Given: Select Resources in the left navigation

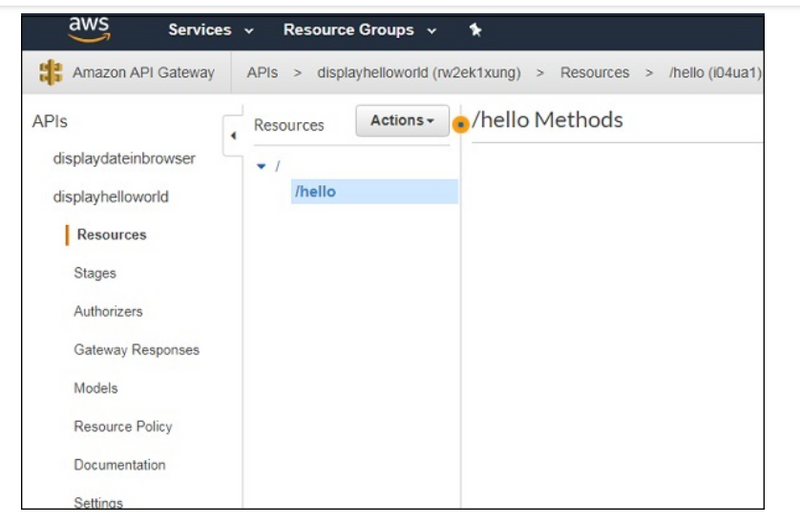Looking at the screenshot, I should pyautogui.click(x=111, y=235).
